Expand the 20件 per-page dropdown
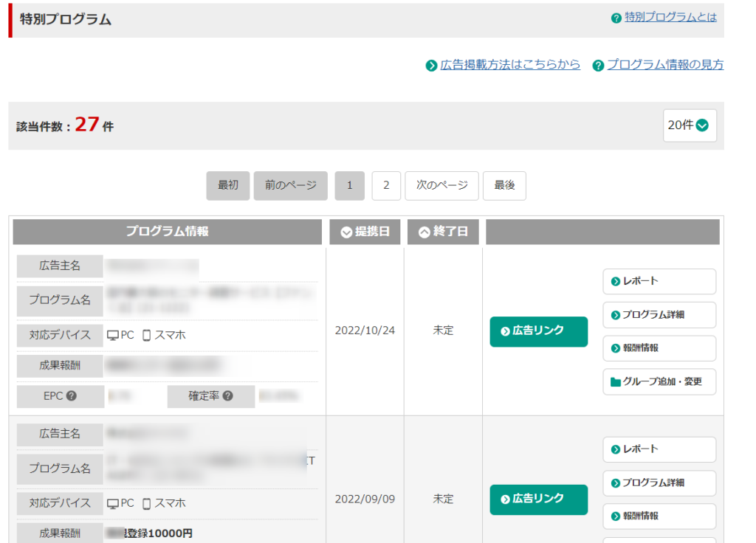This screenshot has width=756, height=543. click(x=690, y=125)
